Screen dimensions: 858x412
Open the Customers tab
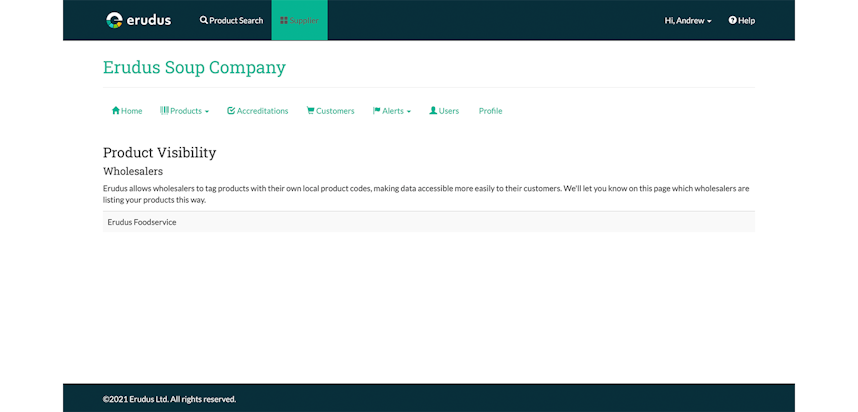[x=331, y=111]
